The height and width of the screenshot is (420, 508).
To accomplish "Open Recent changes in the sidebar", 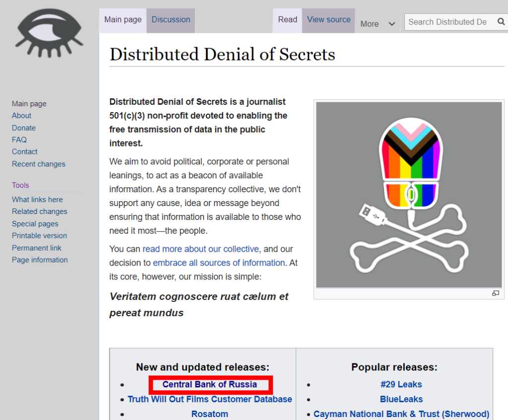I will (x=39, y=164).
